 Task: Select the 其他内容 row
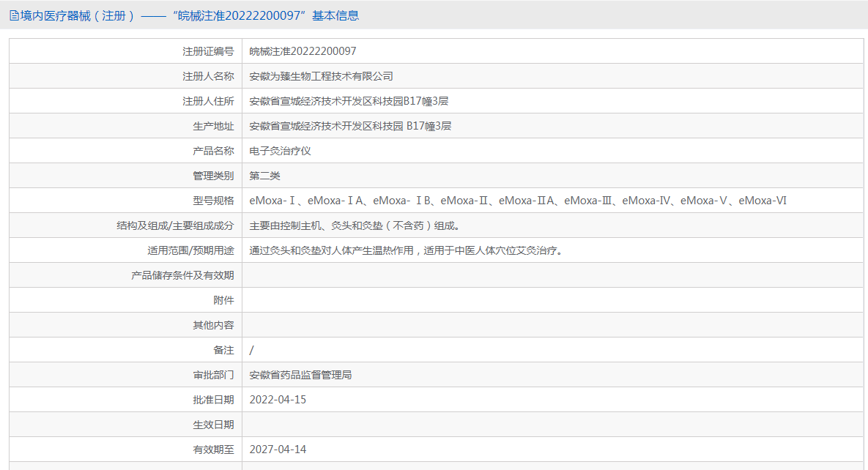(215, 324)
